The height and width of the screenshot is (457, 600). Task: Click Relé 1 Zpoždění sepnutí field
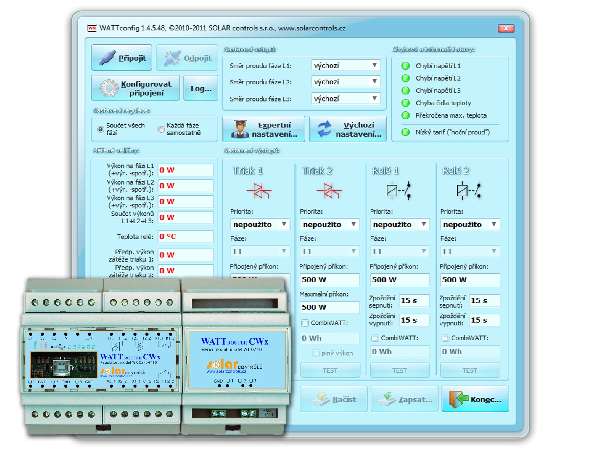(414, 301)
